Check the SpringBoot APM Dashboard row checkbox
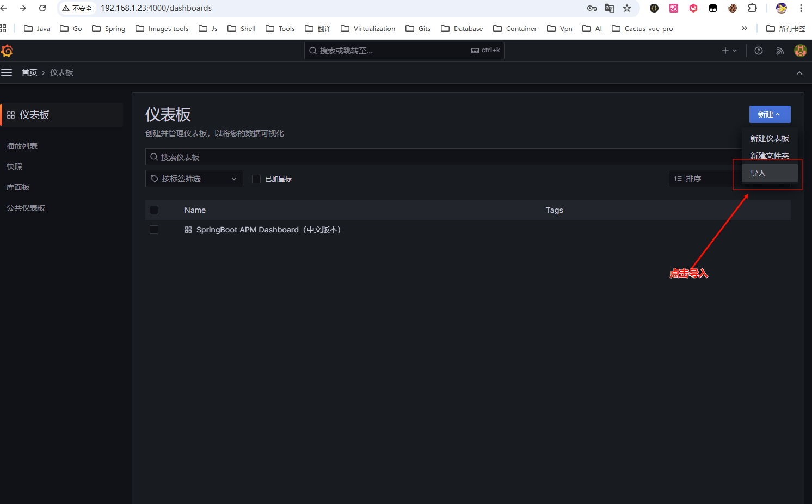Viewport: 812px width, 504px height. [x=154, y=230]
